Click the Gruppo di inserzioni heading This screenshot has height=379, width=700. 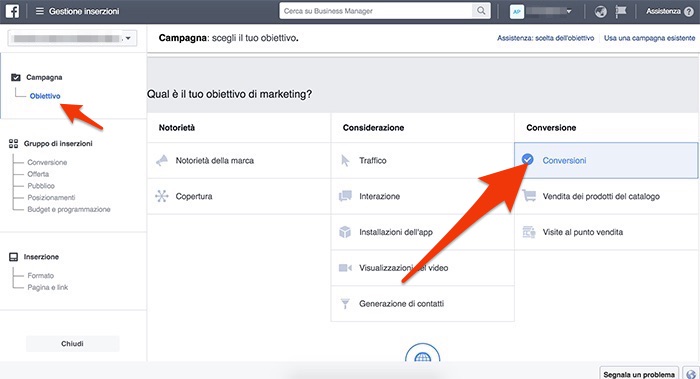pyautogui.click(x=58, y=143)
